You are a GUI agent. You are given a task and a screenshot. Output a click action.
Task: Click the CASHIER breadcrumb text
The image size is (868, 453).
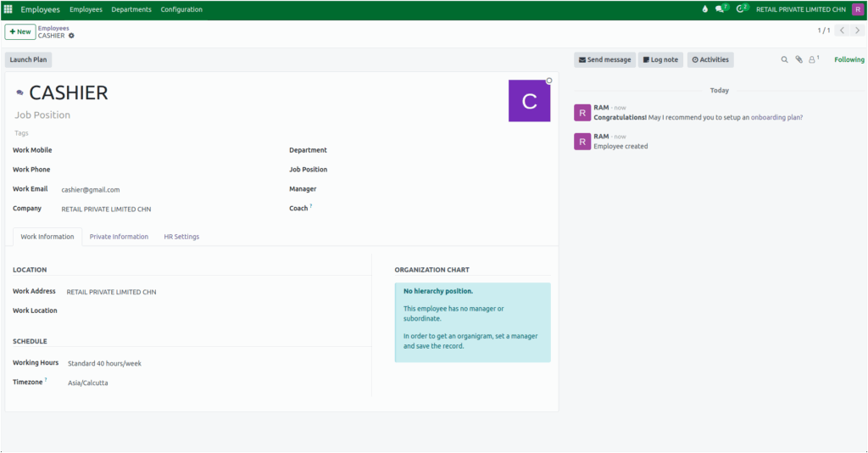(52, 36)
